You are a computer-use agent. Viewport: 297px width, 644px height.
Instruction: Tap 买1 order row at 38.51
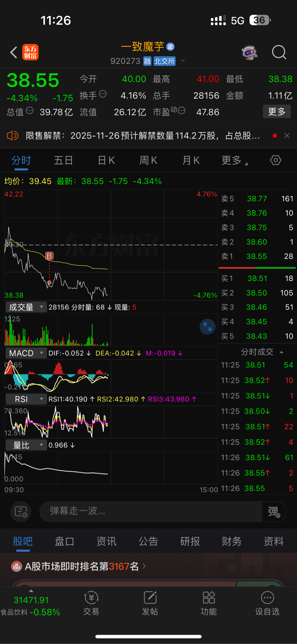click(257, 278)
